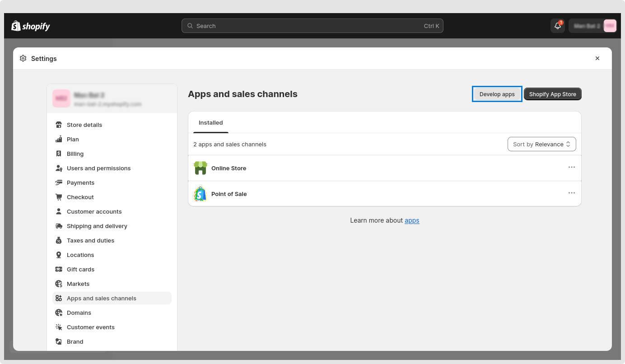Click the Users and permissions person icon

[59, 168]
